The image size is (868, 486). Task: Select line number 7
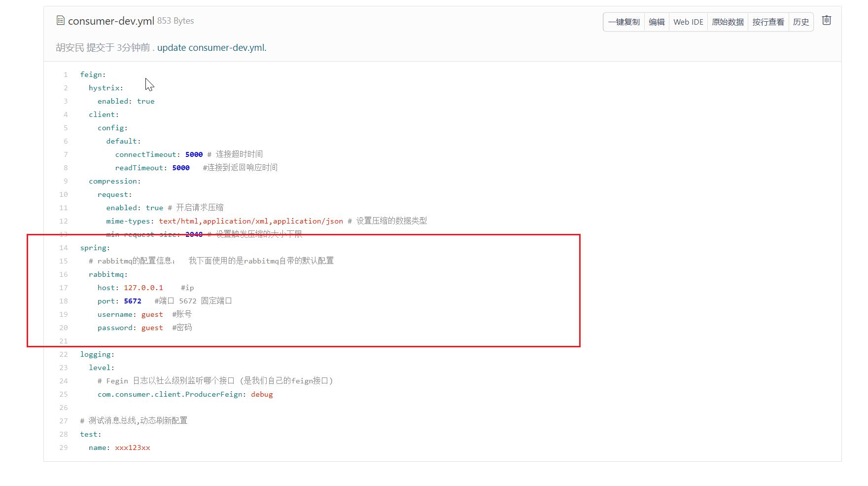click(x=66, y=154)
